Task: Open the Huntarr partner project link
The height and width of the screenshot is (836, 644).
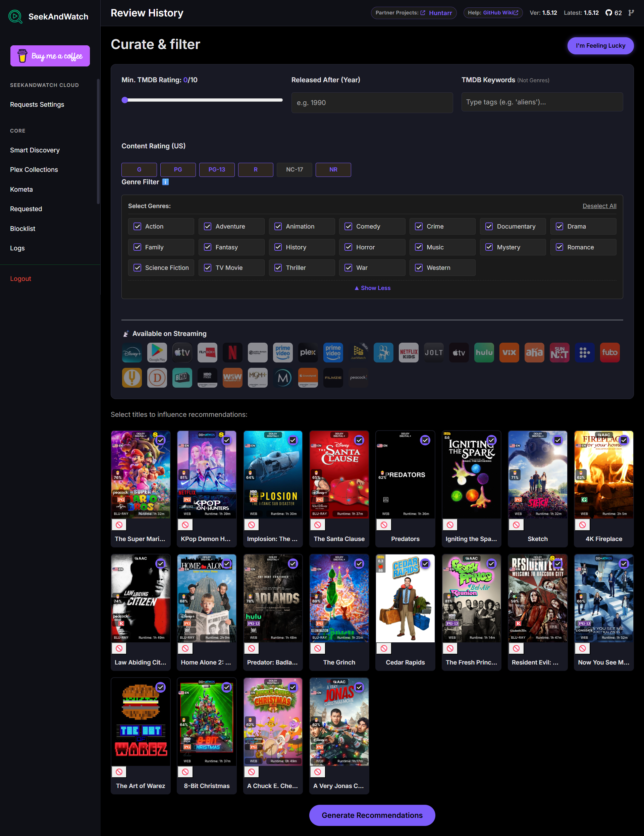Action: point(440,13)
